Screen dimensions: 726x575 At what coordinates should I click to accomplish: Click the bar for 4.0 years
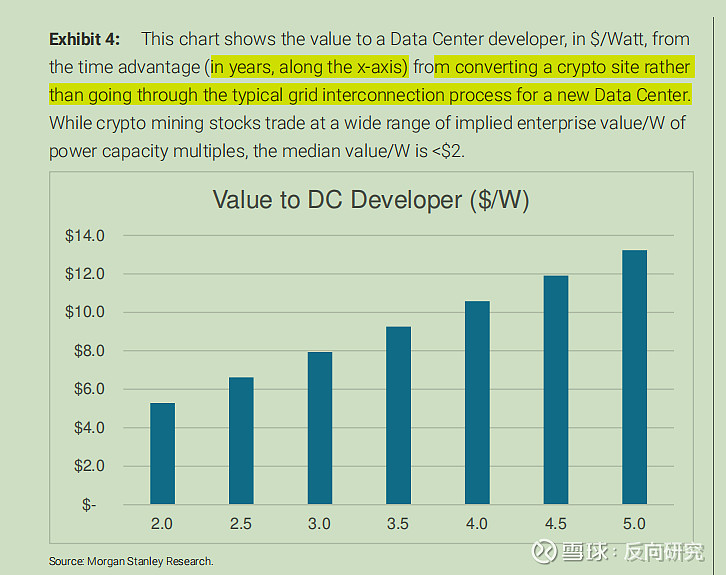point(477,402)
